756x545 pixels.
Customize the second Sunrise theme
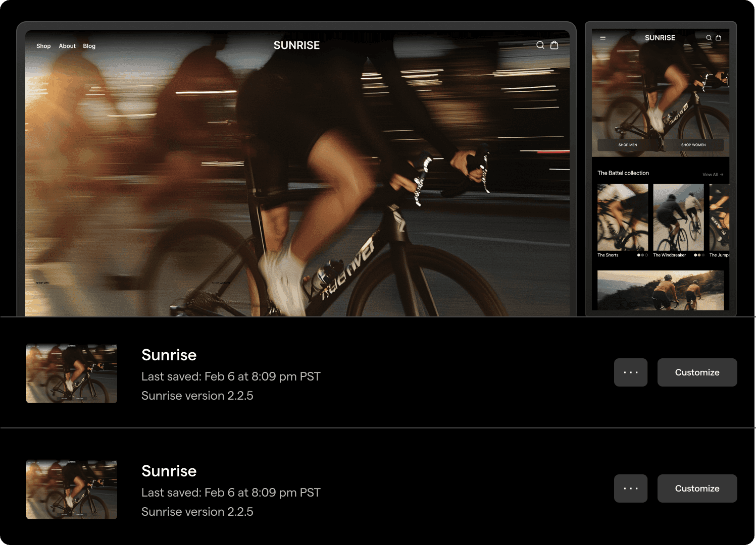click(697, 488)
